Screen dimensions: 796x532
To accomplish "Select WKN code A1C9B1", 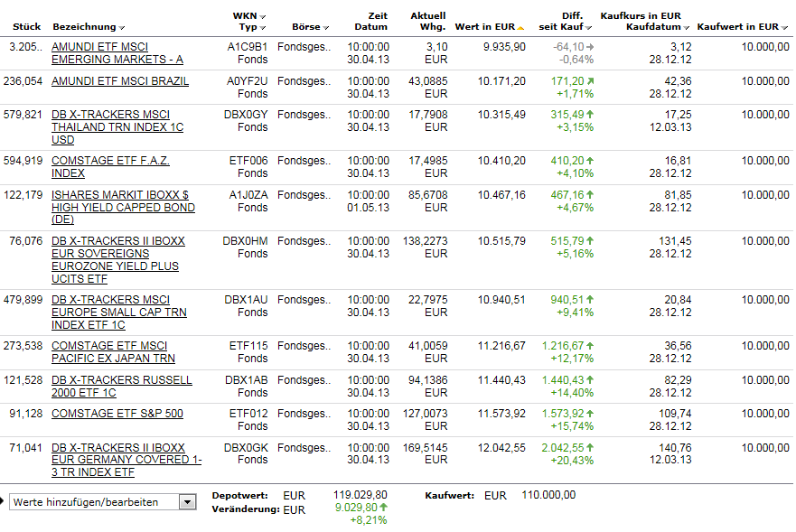I will [x=248, y=47].
